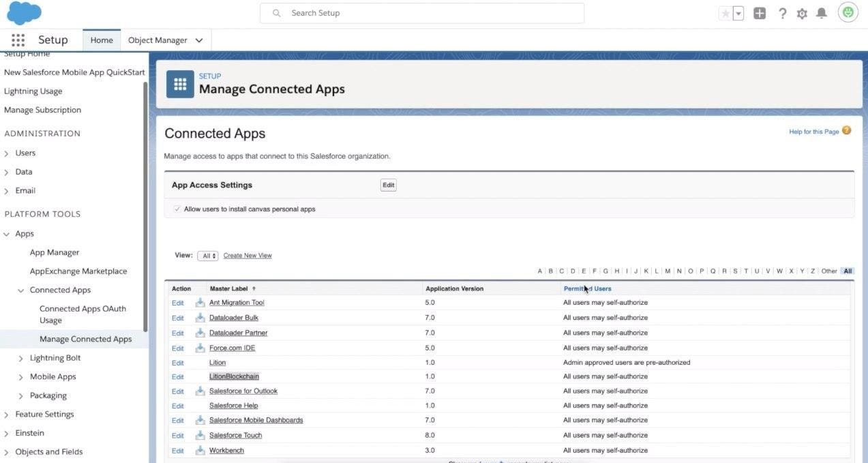This screenshot has height=463, width=868.
Task: Click the install icon for Salesforce Touch
Action: [200, 435]
